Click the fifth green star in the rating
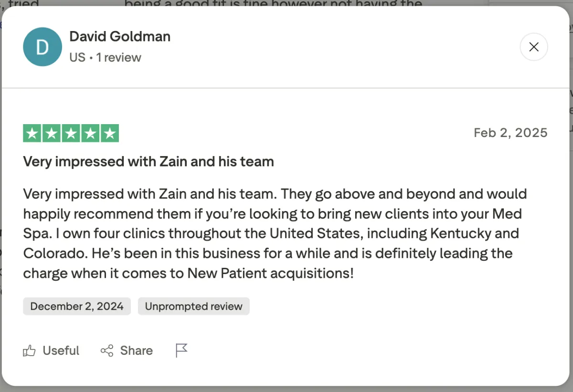Screen dimensions: 573x392 tap(110, 134)
